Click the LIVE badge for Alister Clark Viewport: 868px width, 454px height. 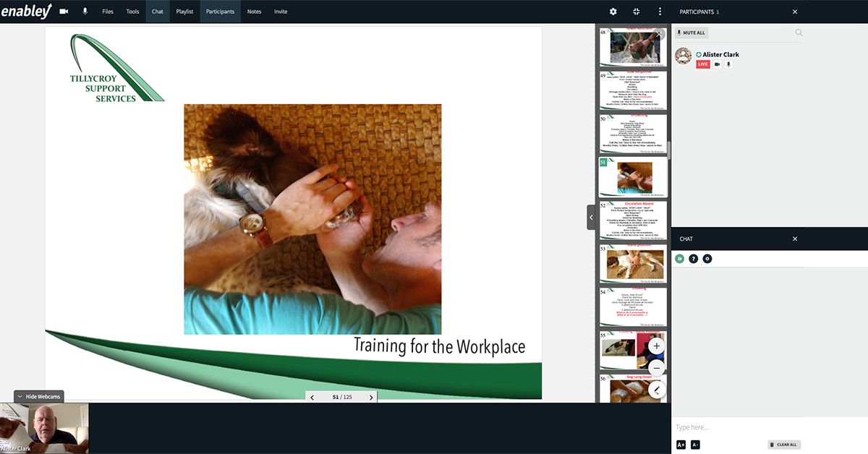pyautogui.click(x=703, y=64)
